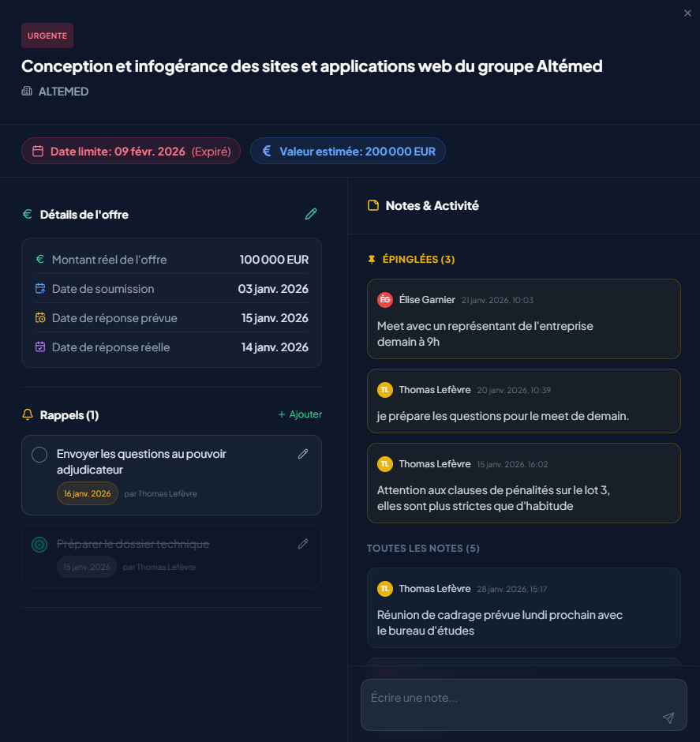
Task: Click the ALTEMED building icon
Action: [x=27, y=92]
